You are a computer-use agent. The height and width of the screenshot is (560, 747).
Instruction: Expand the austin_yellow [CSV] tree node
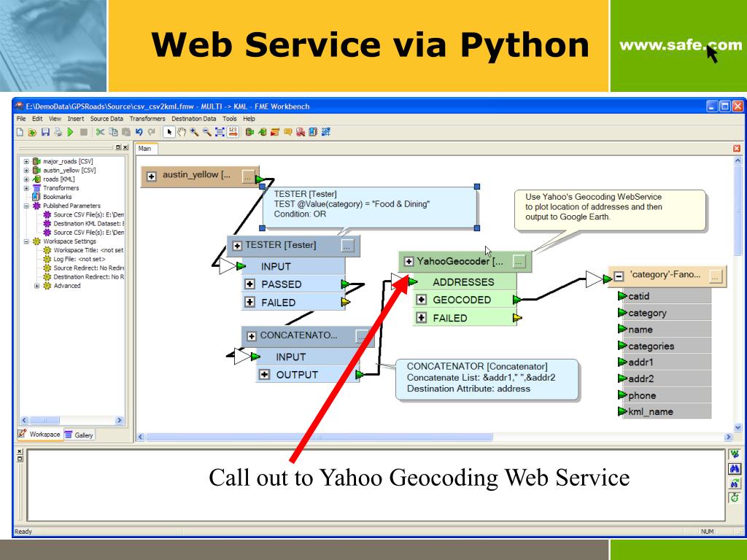27,170
